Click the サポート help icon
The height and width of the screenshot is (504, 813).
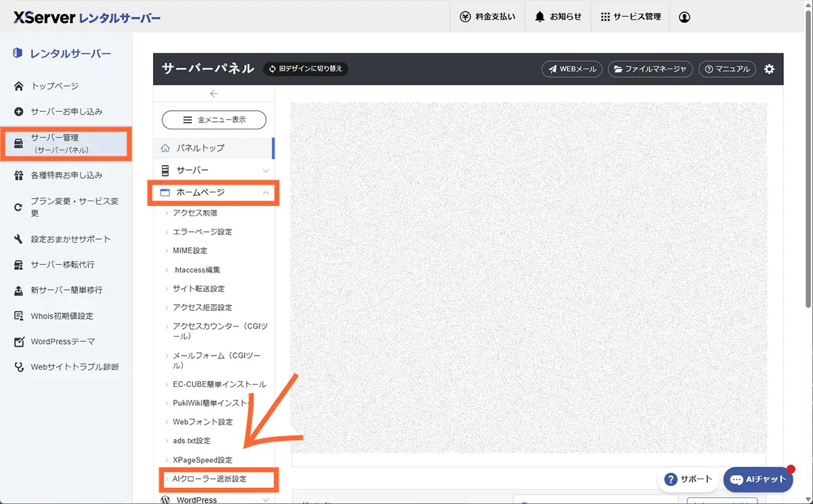click(x=688, y=479)
